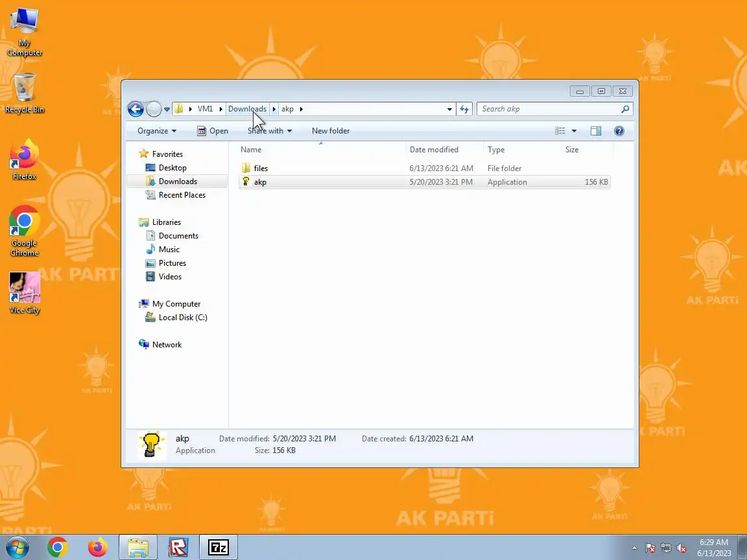This screenshot has width=747, height=560.
Task: Click the folder icon in the address bar
Action: tap(179, 109)
